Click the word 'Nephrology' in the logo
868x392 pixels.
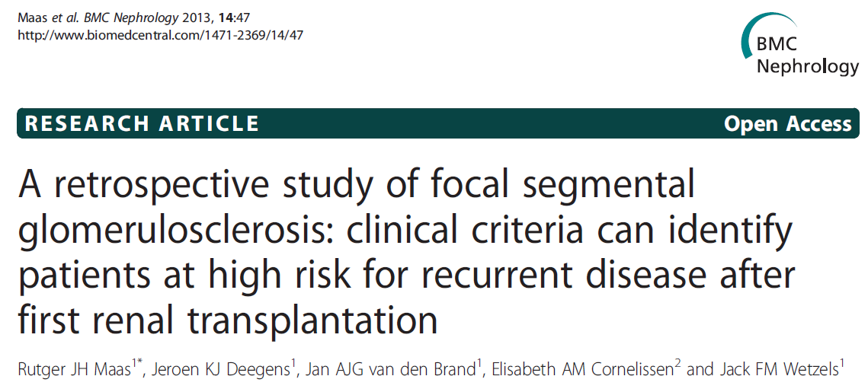click(807, 65)
